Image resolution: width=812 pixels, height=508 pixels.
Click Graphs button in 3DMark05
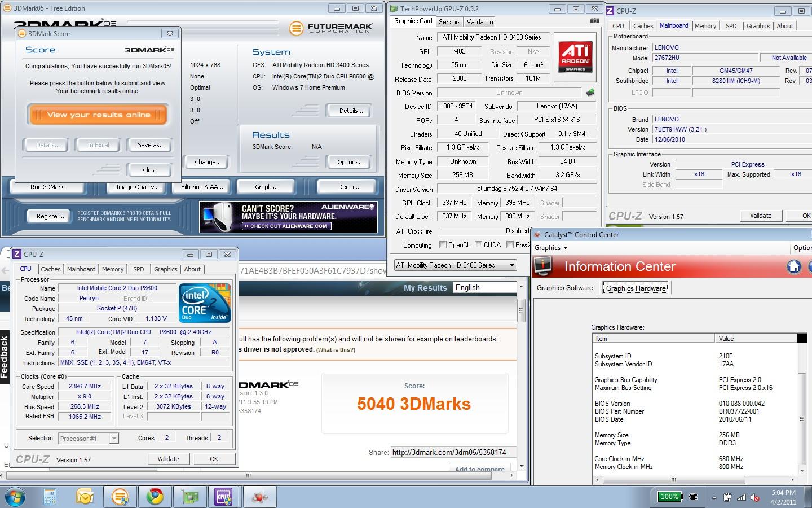click(x=267, y=187)
